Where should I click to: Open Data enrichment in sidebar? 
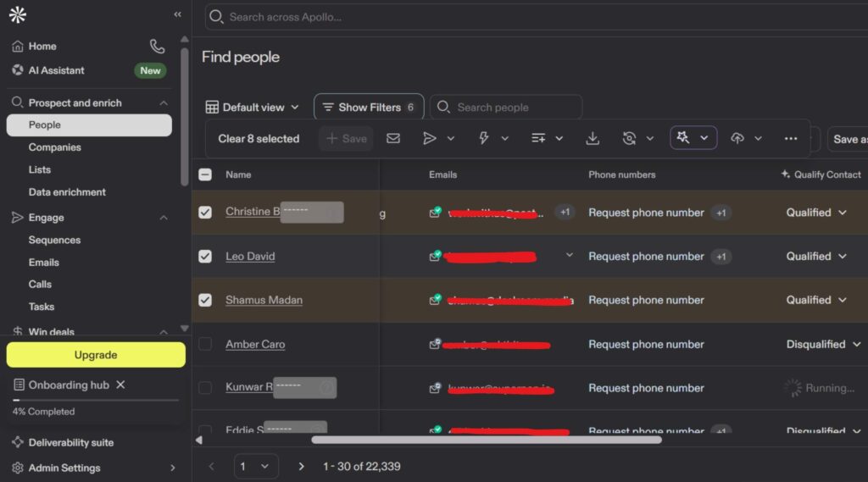pos(67,192)
